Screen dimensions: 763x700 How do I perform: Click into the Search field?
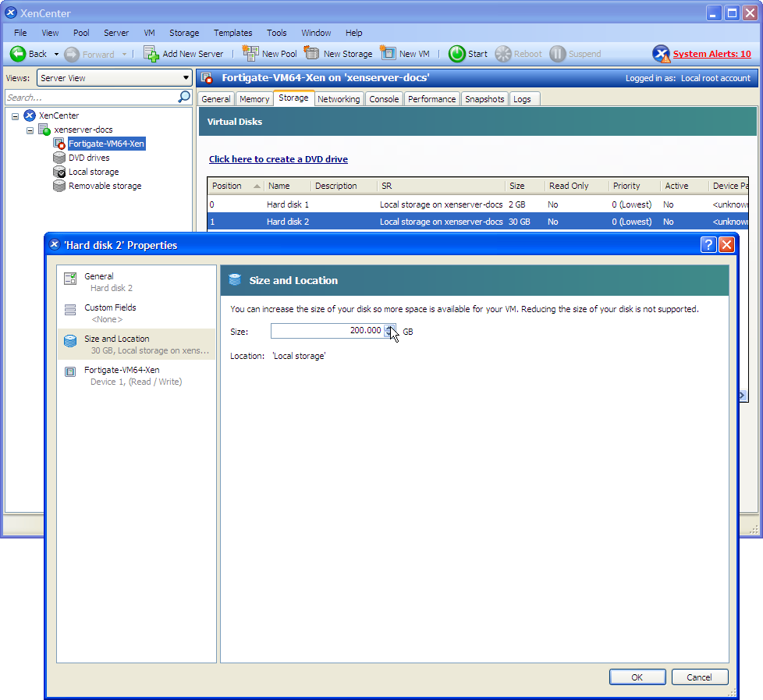tap(91, 98)
